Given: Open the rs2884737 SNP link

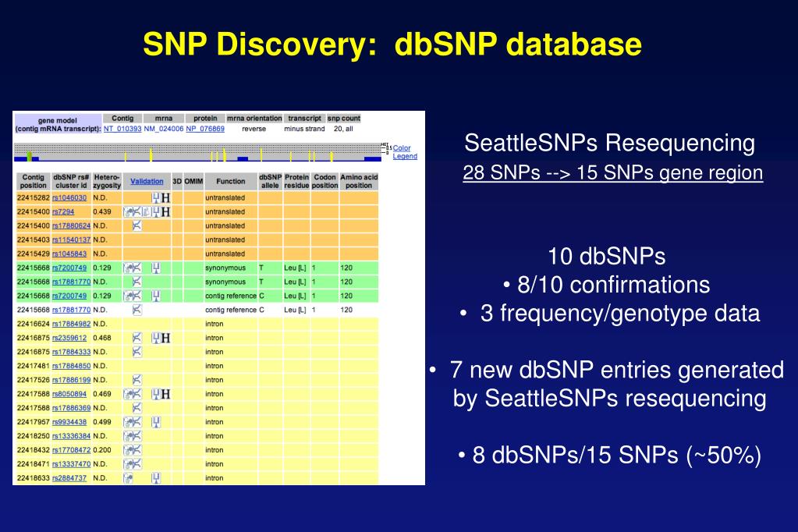Looking at the screenshot, I should 69,478.
